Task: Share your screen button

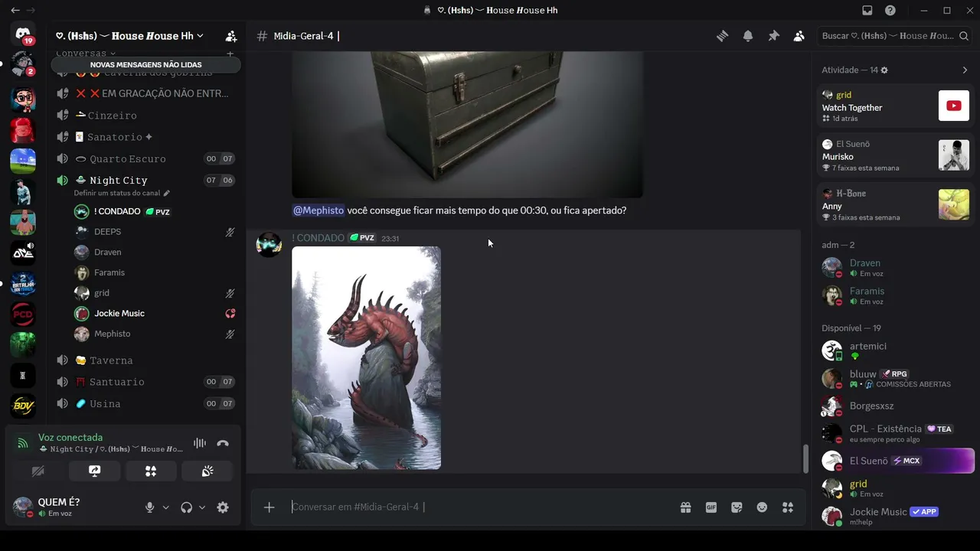Action: click(x=94, y=471)
